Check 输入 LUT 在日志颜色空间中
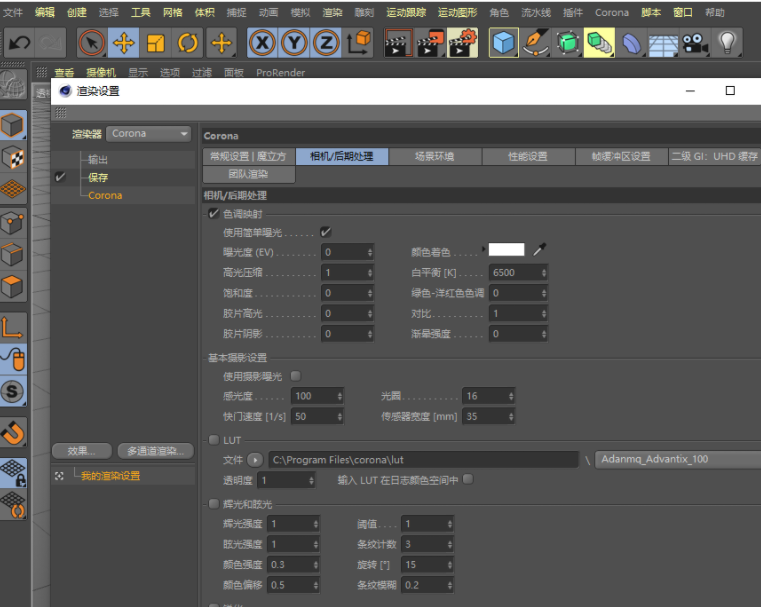This screenshot has height=607, width=761. (x=468, y=479)
